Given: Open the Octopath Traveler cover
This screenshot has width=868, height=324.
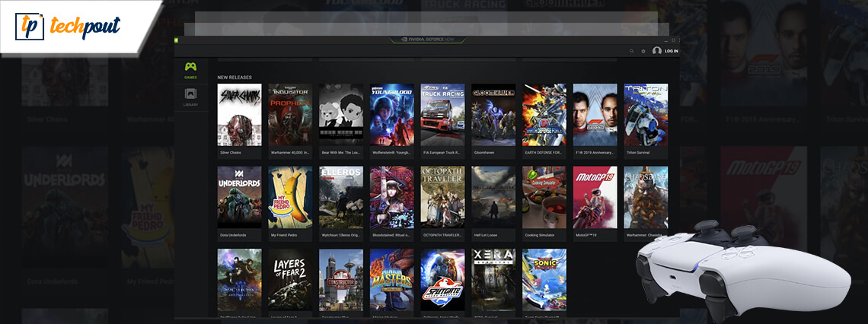Looking at the screenshot, I should tap(442, 197).
